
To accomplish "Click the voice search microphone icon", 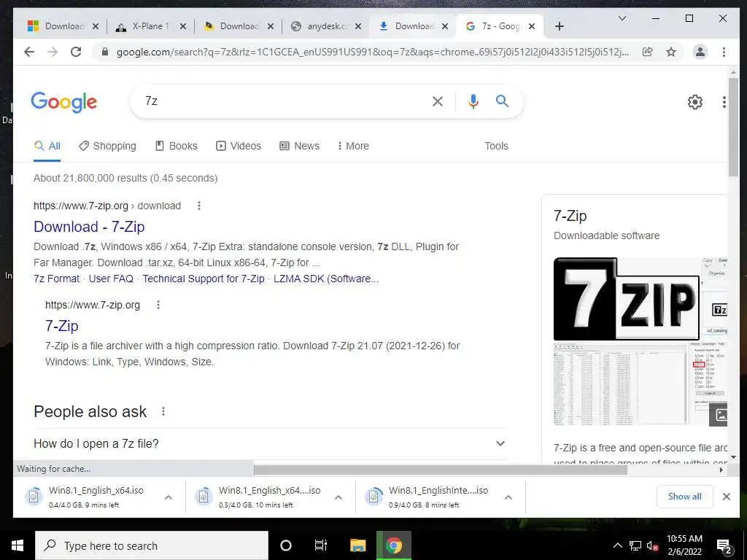I will pyautogui.click(x=473, y=101).
